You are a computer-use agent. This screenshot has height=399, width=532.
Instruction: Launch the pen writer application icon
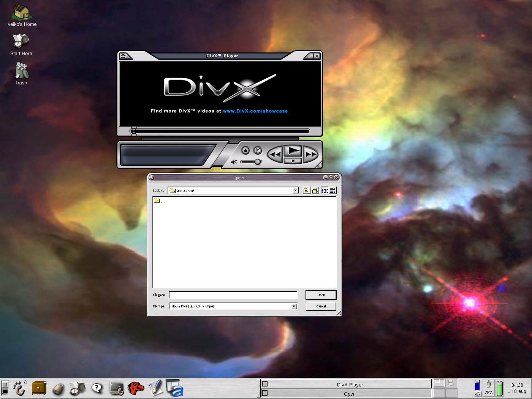click(x=155, y=388)
